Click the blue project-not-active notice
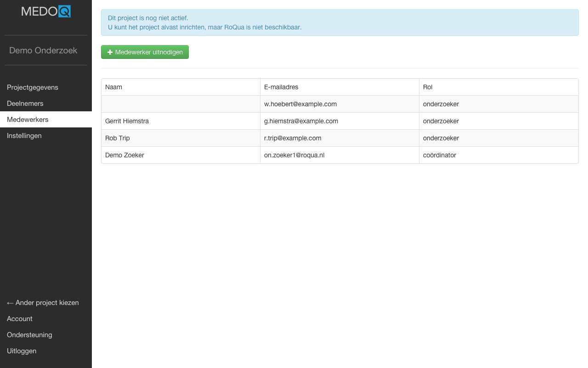 click(339, 23)
